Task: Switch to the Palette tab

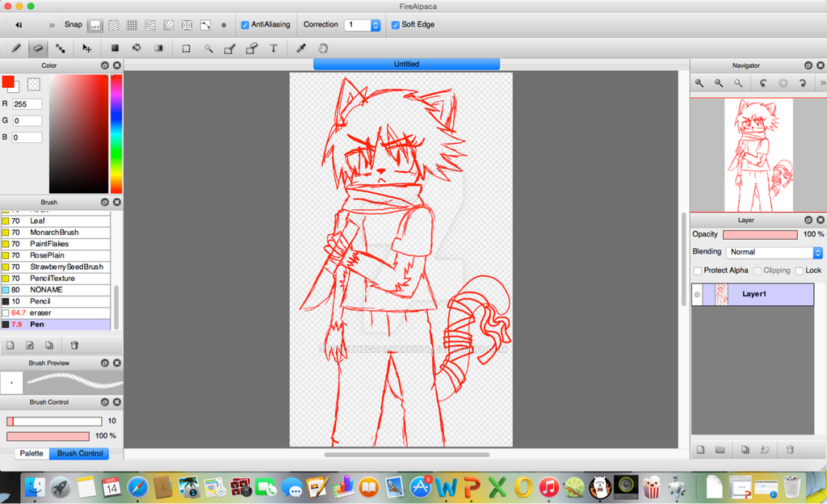Action: [x=31, y=453]
